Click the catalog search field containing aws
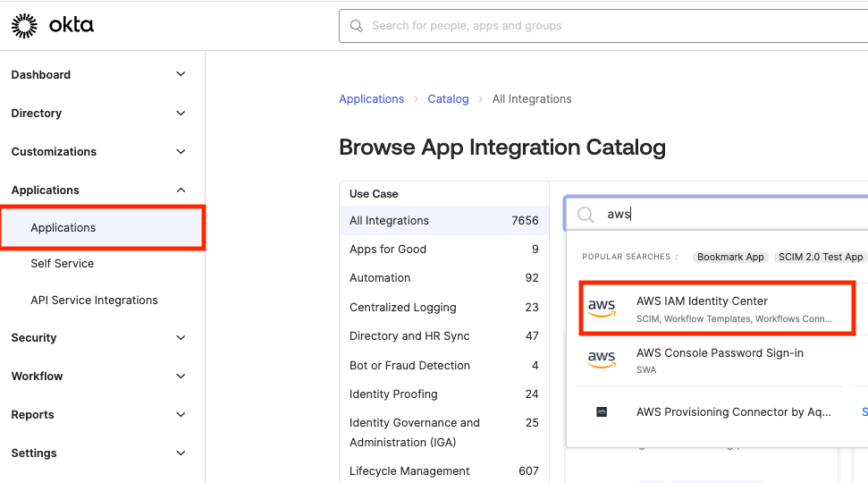Viewport: 868px width, 483px height. pos(716,214)
